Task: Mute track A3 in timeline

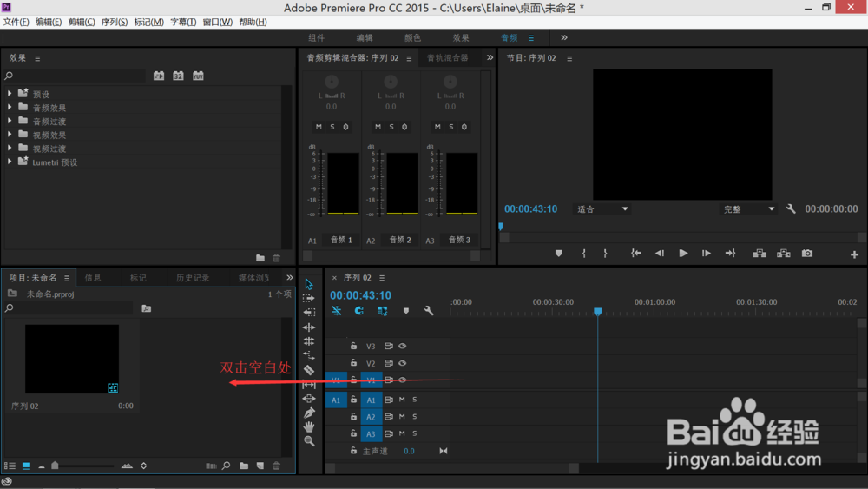Action: pos(402,433)
